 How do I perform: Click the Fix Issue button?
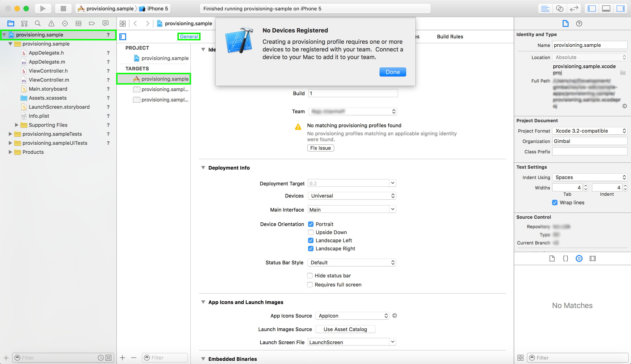[x=320, y=148]
